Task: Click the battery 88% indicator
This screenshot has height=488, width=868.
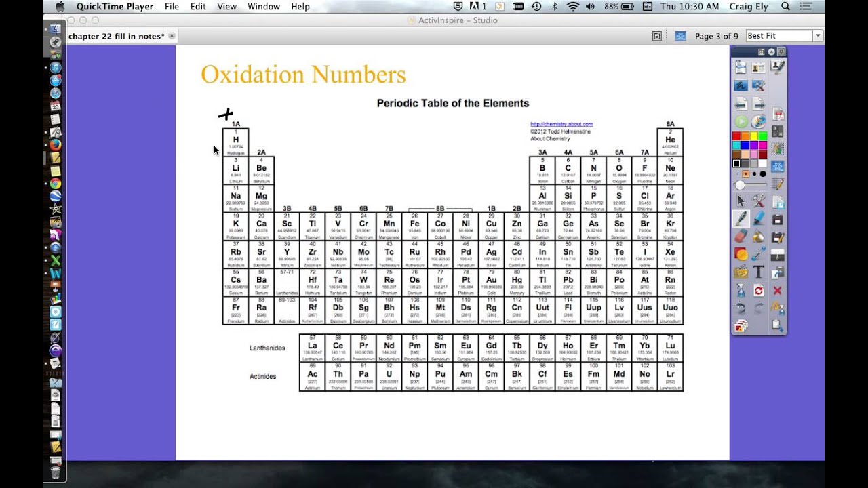Action: click(620, 7)
